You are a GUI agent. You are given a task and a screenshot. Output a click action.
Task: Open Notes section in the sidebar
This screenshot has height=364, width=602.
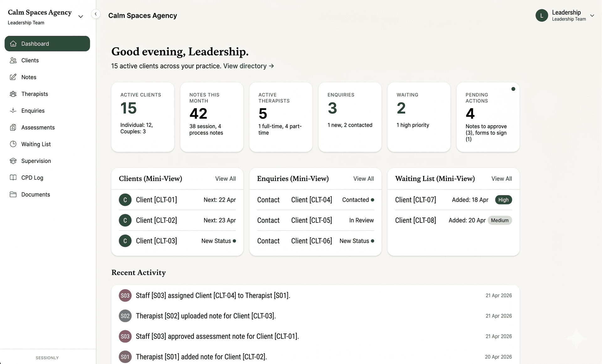[x=47, y=77]
